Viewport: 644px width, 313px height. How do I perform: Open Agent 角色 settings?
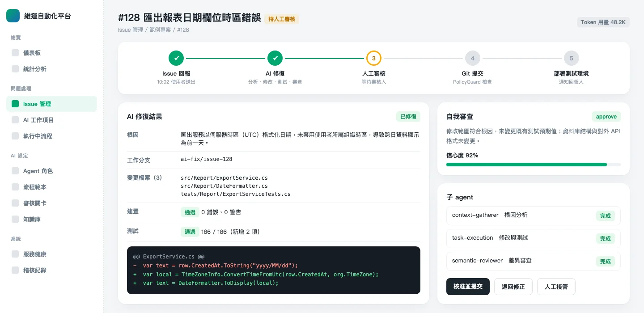pos(51,171)
